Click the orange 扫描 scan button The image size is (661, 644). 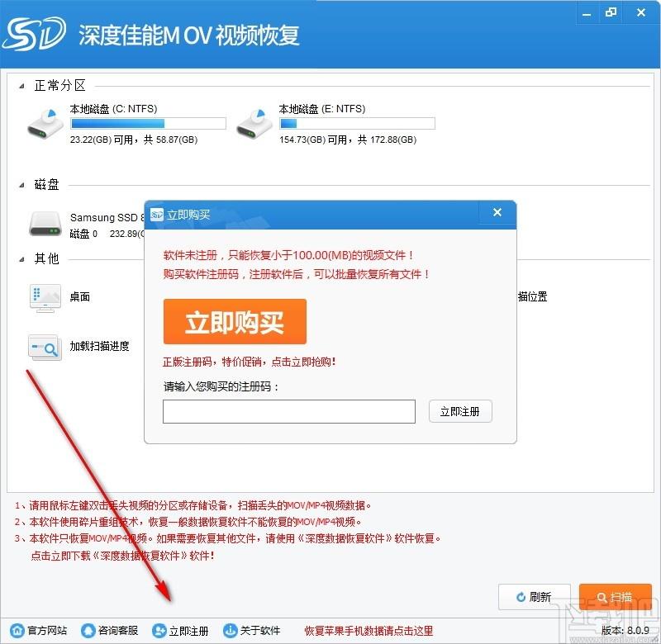tap(616, 597)
